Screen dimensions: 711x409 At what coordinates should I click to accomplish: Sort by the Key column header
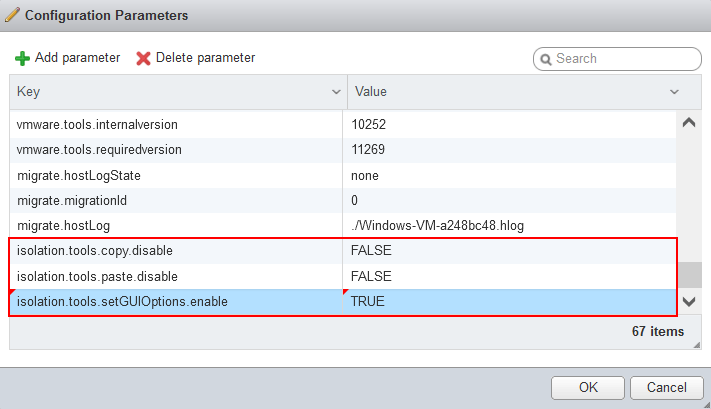[x=178, y=92]
